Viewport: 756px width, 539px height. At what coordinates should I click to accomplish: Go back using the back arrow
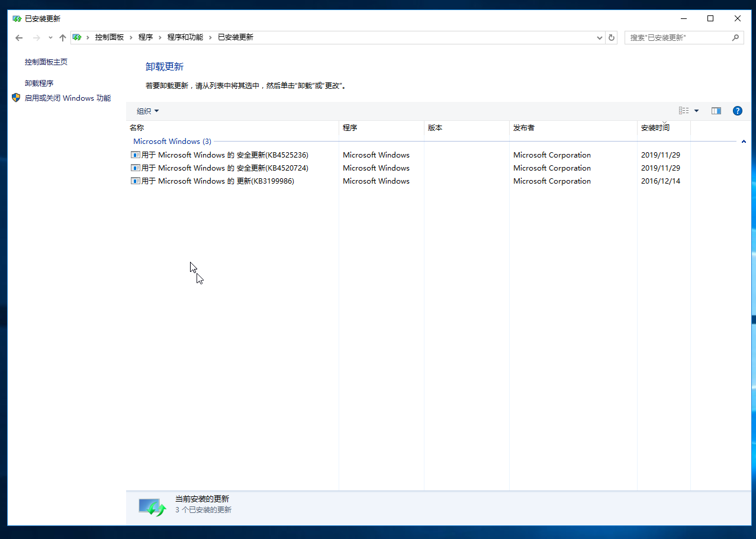[19, 37]
